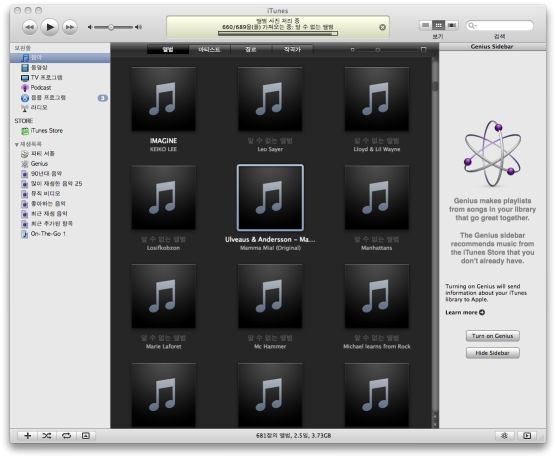This screenshot has height=458, width=556.
Task: Open the recently added playlist
Action: click(60, 224)
